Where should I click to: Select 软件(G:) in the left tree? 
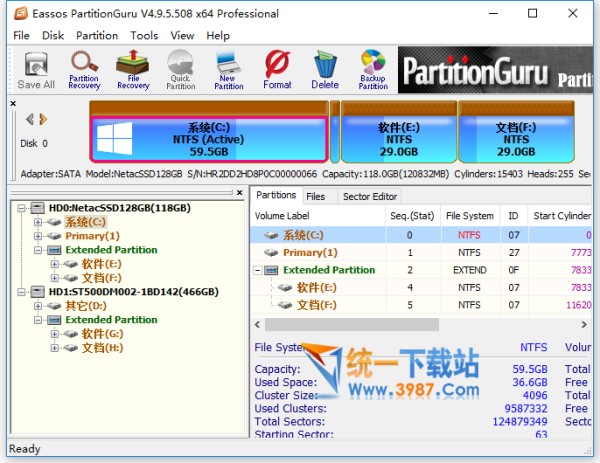[x=102, y=334]
